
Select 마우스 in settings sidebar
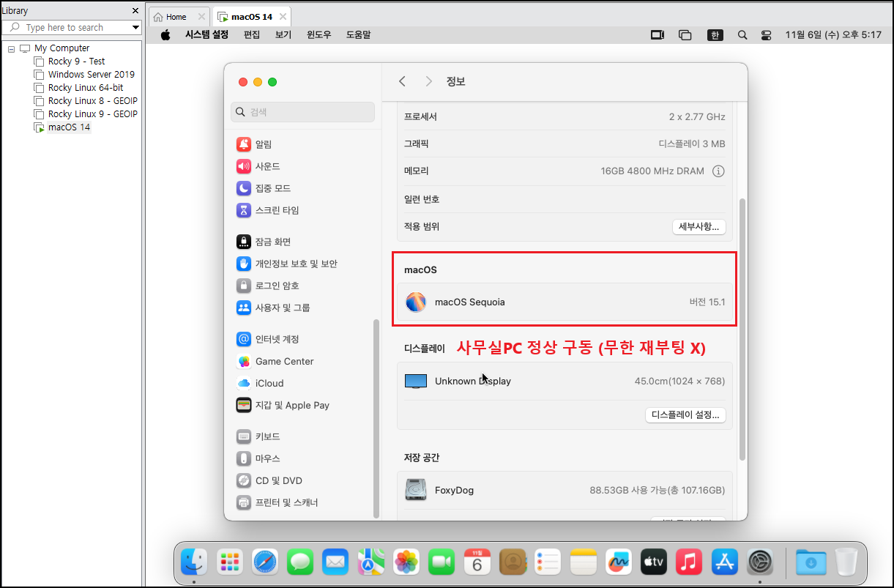pyautogui.click(x=258, y=458)
